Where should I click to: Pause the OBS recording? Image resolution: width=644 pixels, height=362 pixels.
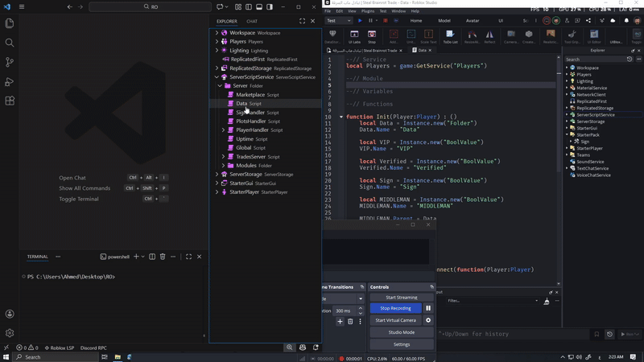(428, 308)
